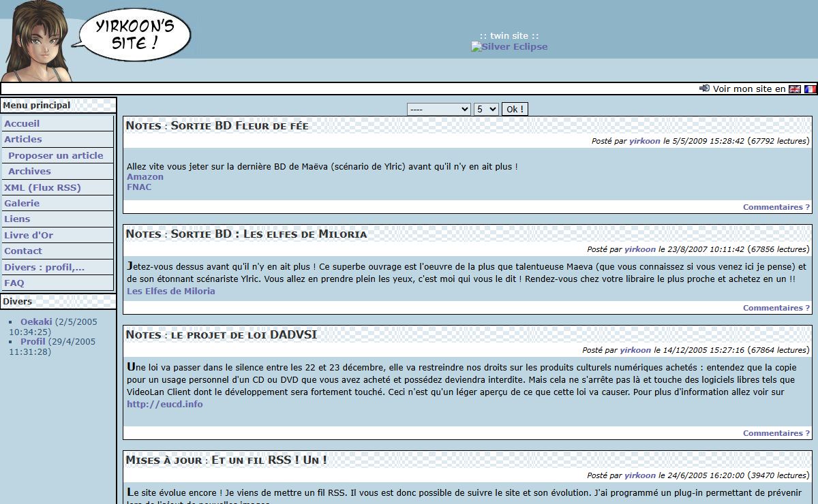818x504 pixels.
Task: Open XML (Flux RSS) feed link
Action: tap(42, 187)
